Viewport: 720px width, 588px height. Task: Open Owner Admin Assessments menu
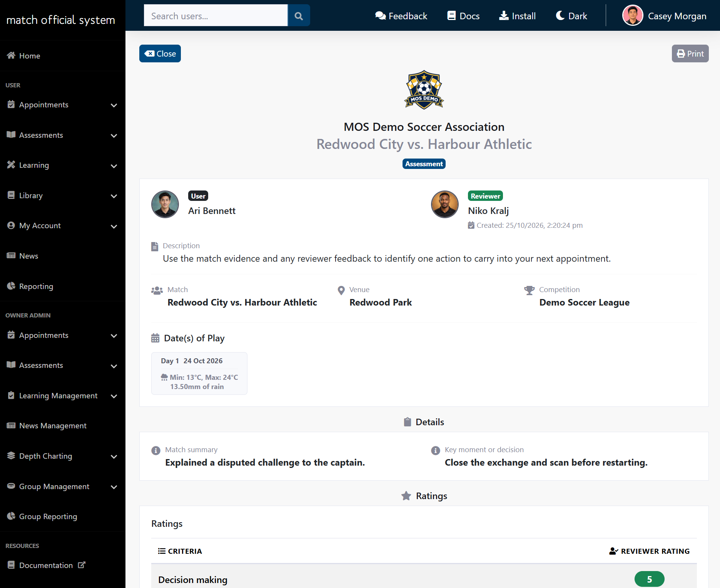63,365
